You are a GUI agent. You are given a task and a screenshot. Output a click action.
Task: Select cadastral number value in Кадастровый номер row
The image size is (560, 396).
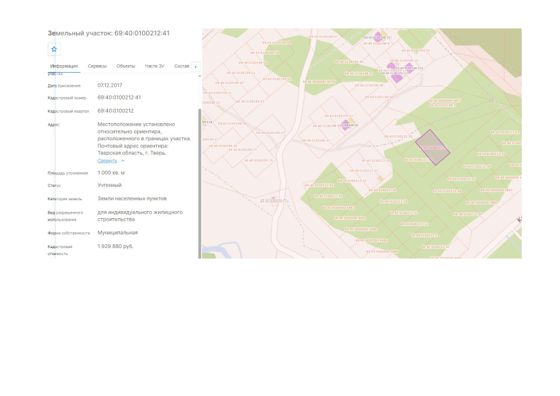(x=119, y=97)
